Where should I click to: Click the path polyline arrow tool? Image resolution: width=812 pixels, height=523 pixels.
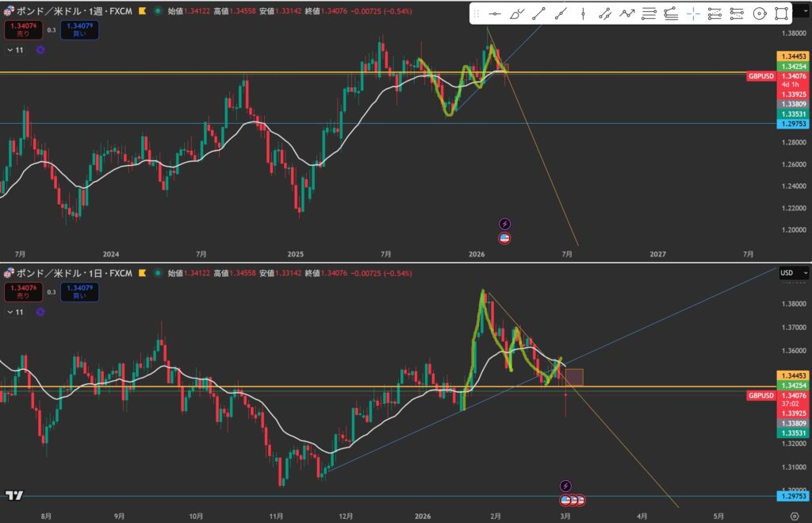click(x=627, y=13)
